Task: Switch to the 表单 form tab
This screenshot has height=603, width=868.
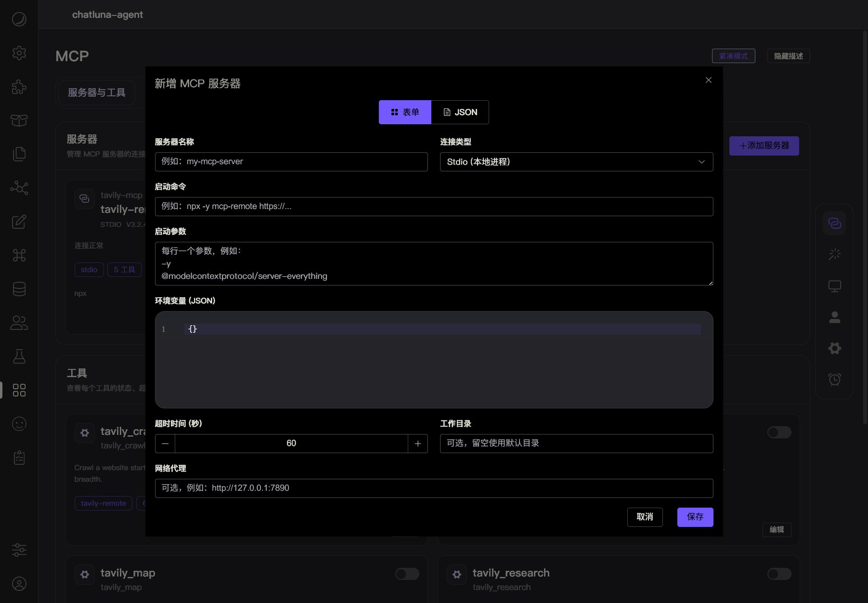Action: [x=405, y=112]
